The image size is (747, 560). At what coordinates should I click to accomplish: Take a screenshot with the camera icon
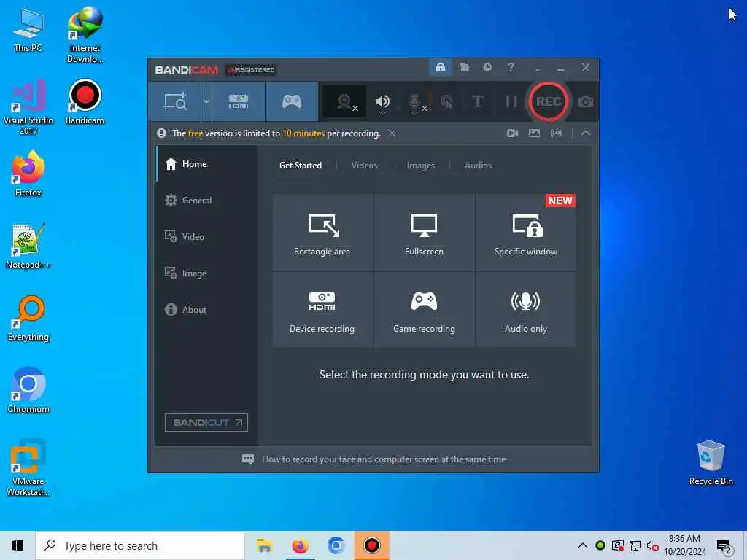586,102
